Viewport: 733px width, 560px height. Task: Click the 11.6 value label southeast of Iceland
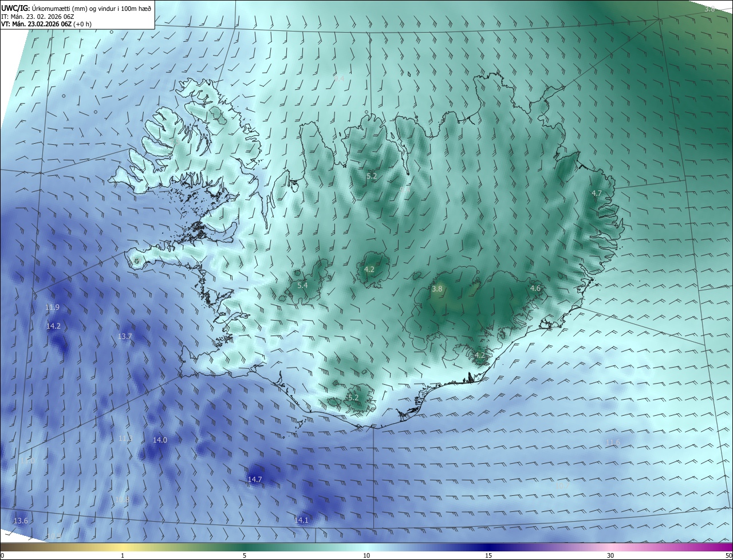613,442
